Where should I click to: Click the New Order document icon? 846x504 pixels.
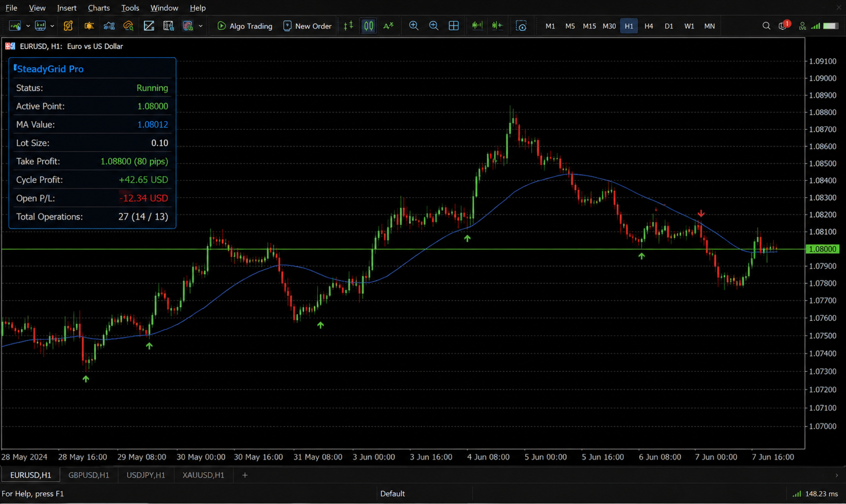pyautogui.click(x=287, y=26)
